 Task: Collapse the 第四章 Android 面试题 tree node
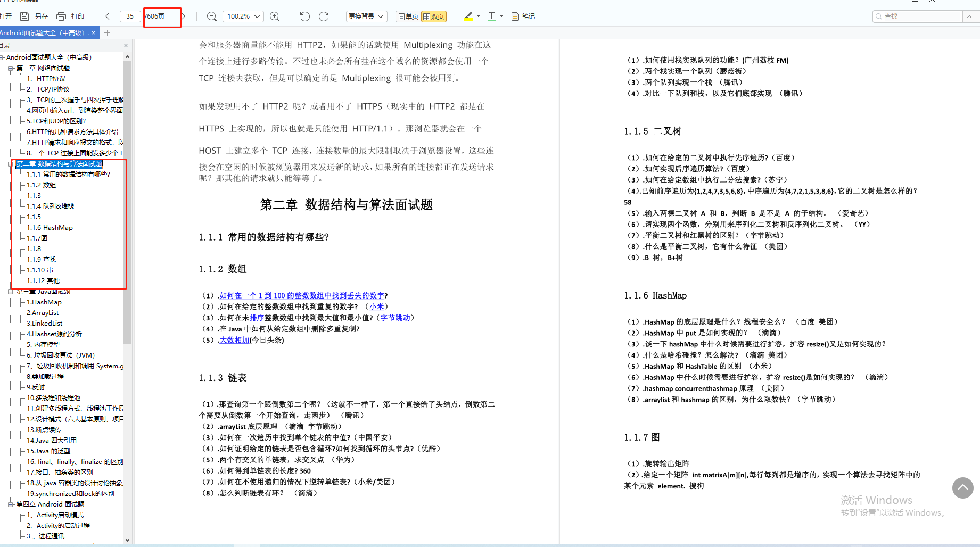click(x=11, y=504)
